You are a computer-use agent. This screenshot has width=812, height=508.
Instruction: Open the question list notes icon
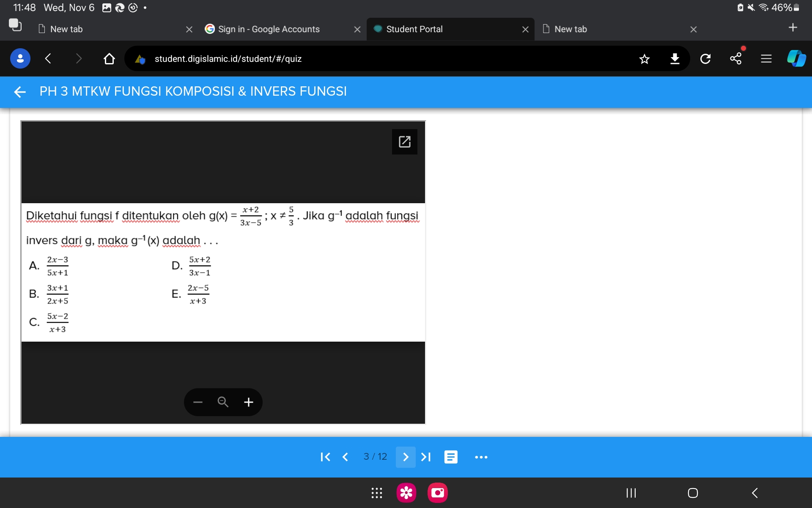click(451, 457)
